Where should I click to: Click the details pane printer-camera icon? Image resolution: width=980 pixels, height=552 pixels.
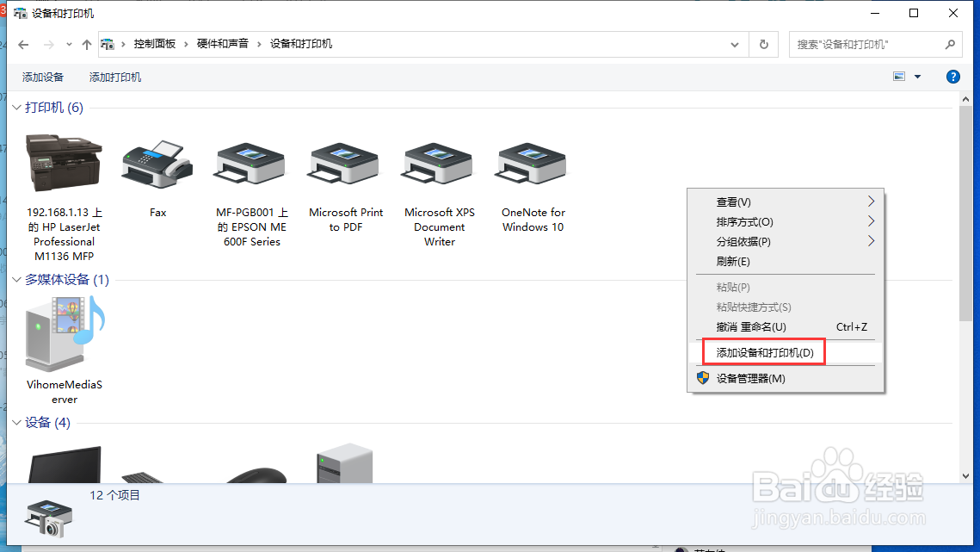point(49,518)
